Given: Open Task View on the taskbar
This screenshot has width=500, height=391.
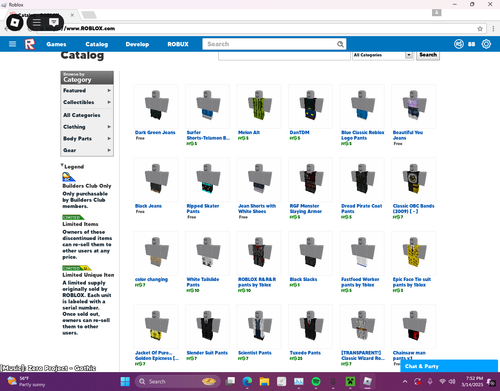Looking at the screenshot, I should (x=230, y=381).
